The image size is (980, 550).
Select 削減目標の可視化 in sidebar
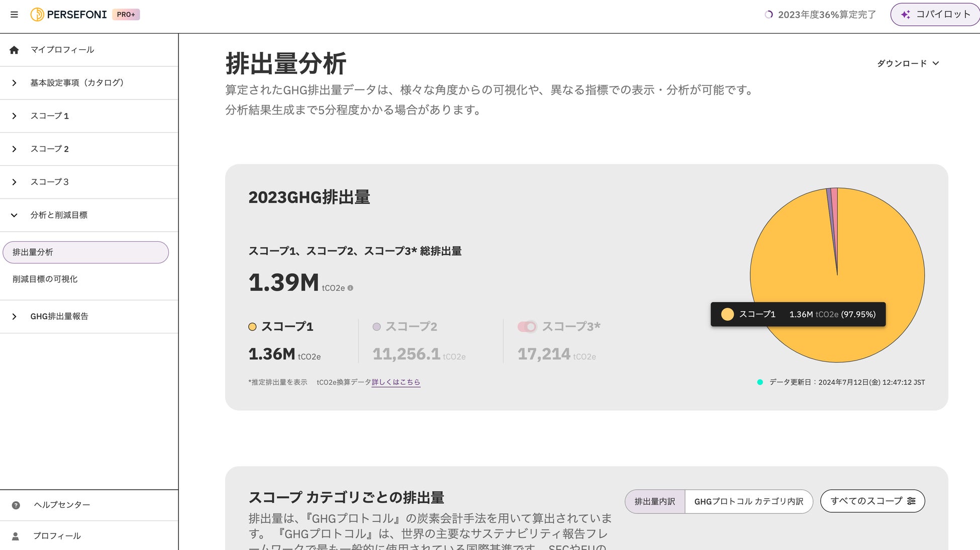point(45,279)
